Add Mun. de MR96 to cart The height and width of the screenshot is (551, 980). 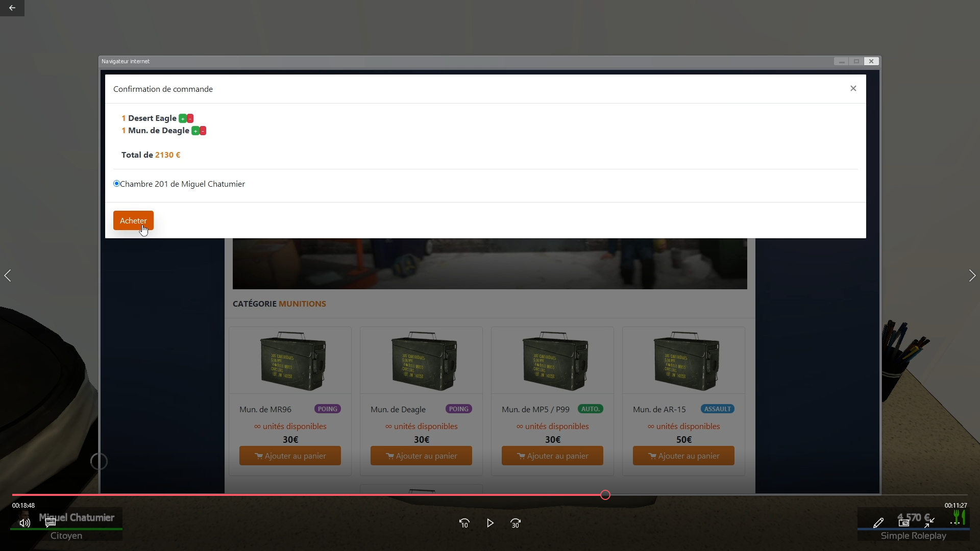(290, 456)
